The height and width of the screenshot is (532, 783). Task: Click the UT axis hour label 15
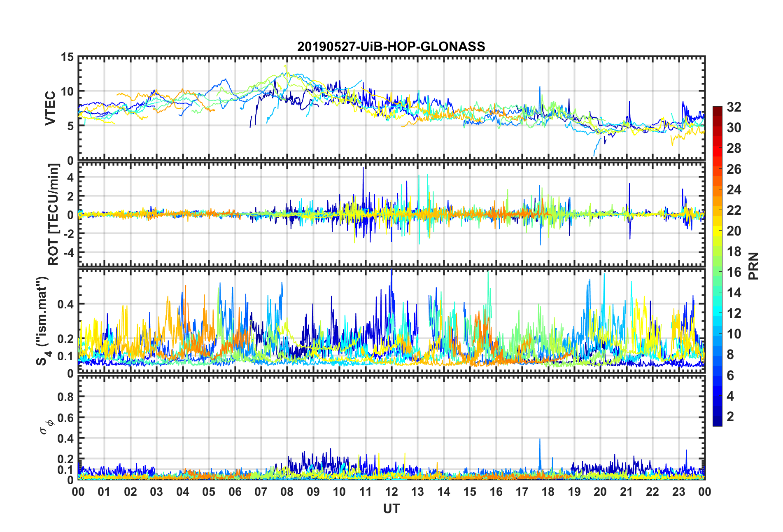(x=470, y=492)
